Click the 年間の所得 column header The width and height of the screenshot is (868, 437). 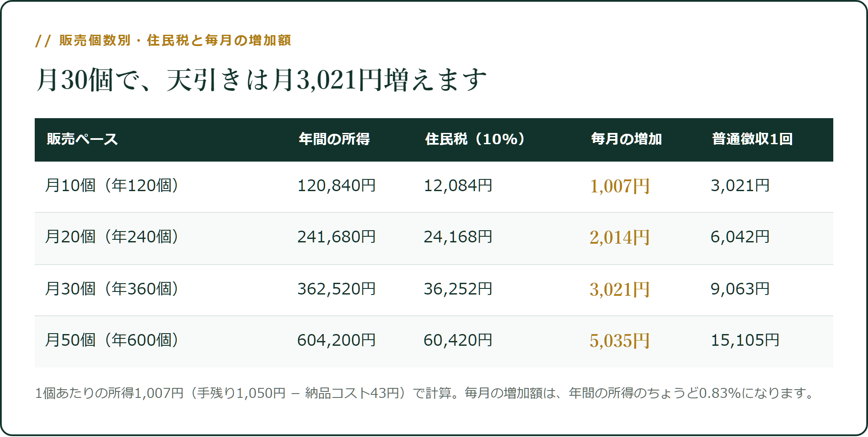pos(334,139)
